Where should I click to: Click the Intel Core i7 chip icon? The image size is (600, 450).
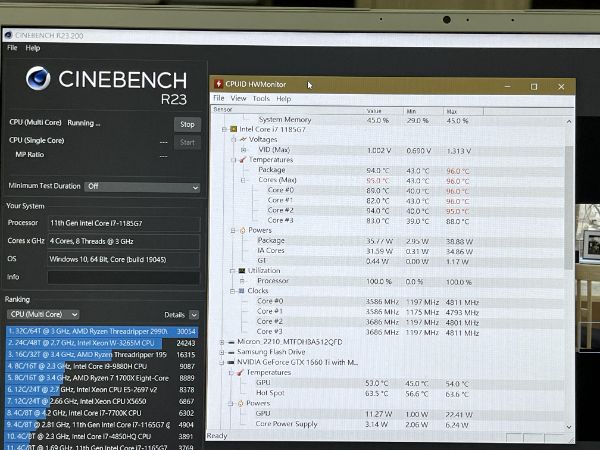233,129
